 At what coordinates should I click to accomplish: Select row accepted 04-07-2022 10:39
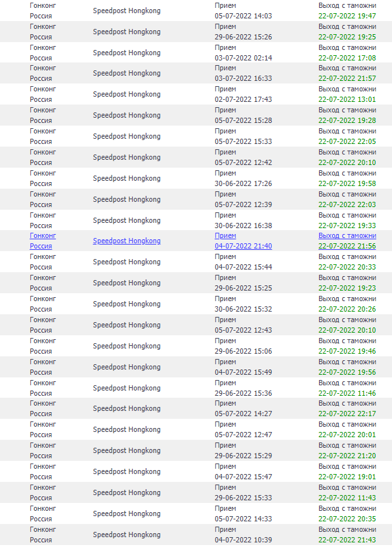tap(196, 535)
